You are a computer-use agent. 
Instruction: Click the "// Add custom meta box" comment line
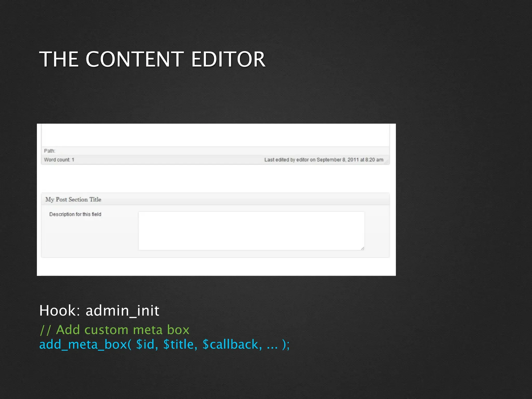pos(114,330)
